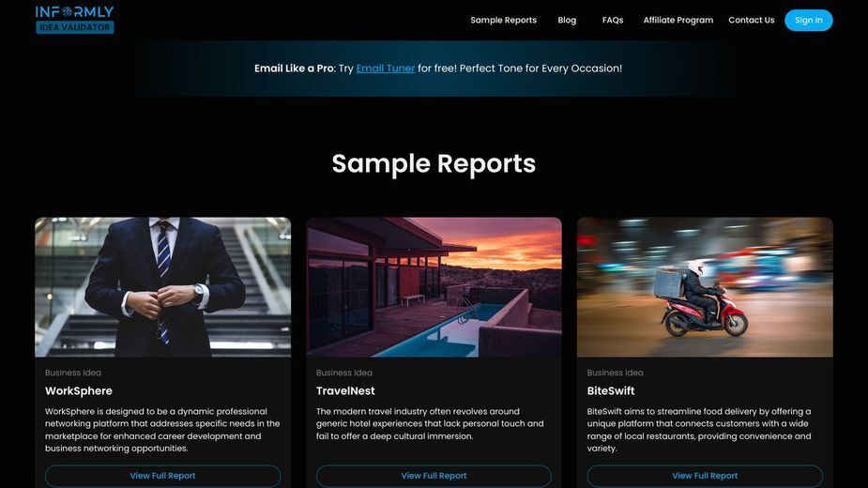
Task: Select the BiteSwift description text
Action: point(699,430)
